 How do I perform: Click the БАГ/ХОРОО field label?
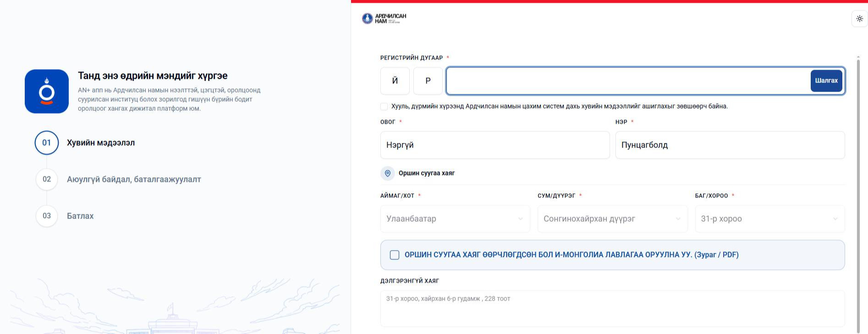711,196
